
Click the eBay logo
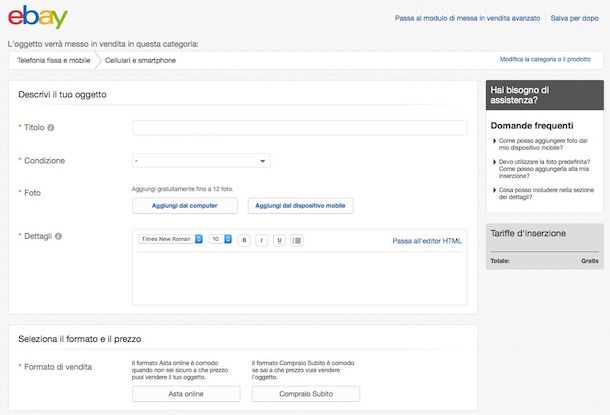coord(38,17)
